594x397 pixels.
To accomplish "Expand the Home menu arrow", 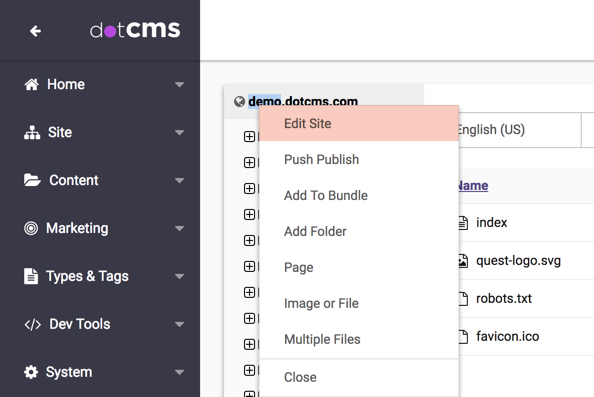I will 180,84.
